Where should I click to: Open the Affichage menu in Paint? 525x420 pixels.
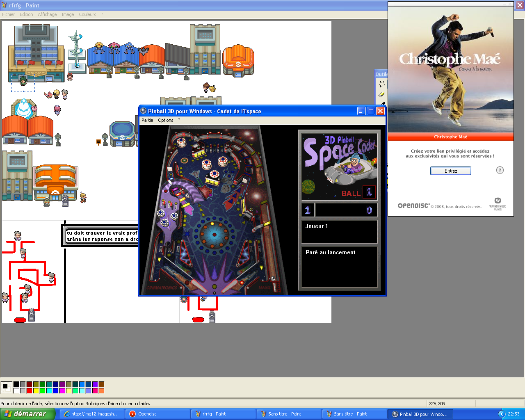coord(47,14)
